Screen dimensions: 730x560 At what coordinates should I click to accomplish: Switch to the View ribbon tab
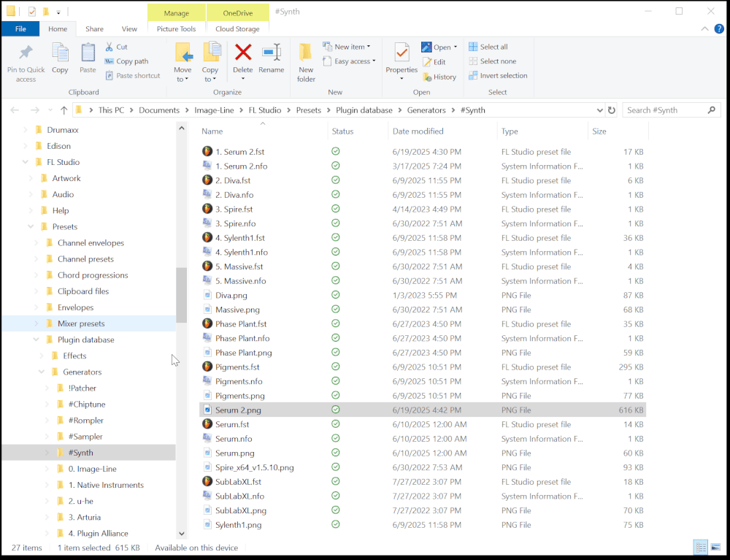tap(129, 28)
